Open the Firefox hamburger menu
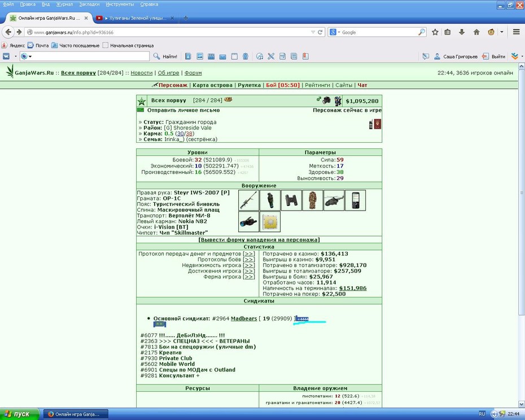The image size is (525, 420). coord(517,32)
